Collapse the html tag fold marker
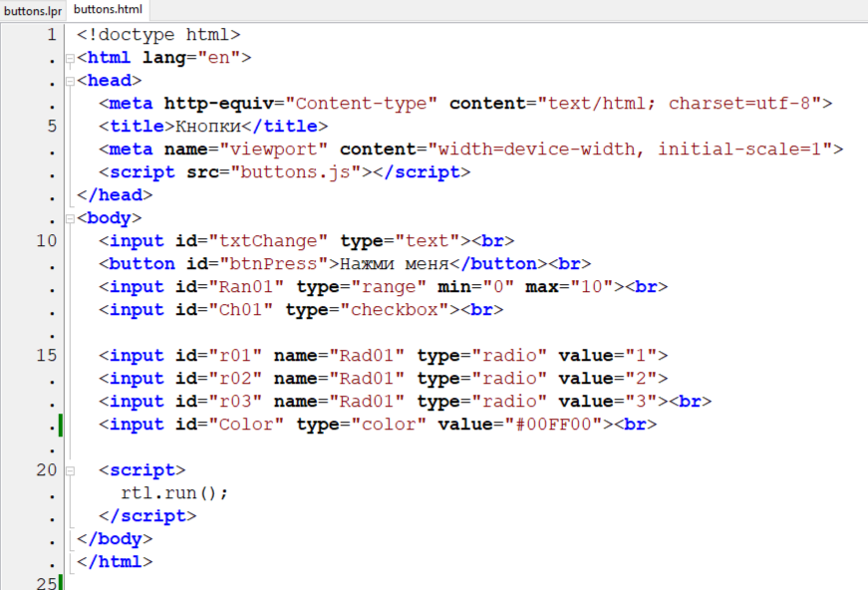The width and height of the screenshot is (868, 590). click(71, 58)
